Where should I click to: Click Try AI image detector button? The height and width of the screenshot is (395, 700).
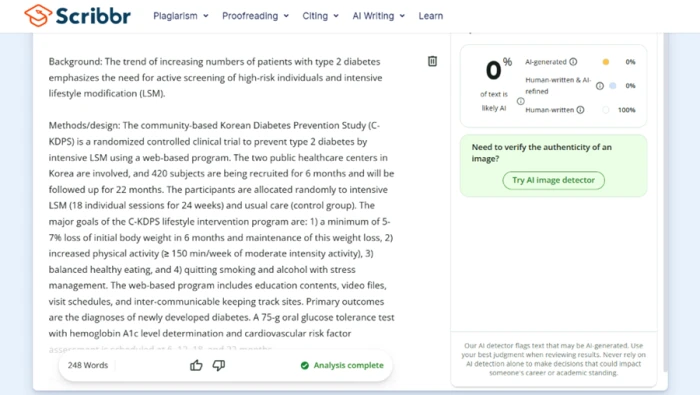(554, 180)
